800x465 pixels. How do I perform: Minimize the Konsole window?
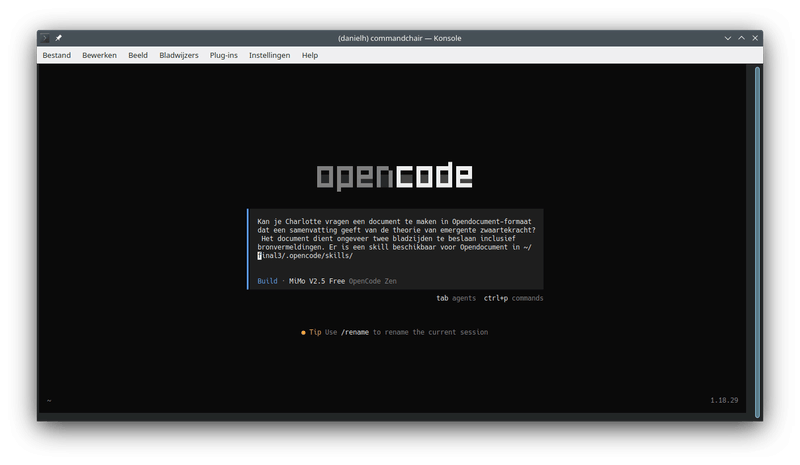tap(728, 38)
